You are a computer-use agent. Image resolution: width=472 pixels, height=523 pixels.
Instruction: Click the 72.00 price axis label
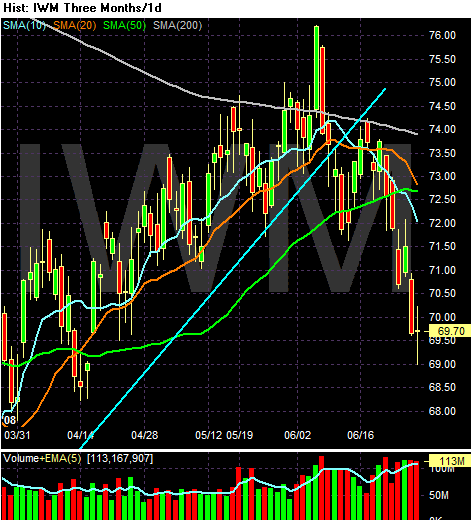[x=442, y=223]
